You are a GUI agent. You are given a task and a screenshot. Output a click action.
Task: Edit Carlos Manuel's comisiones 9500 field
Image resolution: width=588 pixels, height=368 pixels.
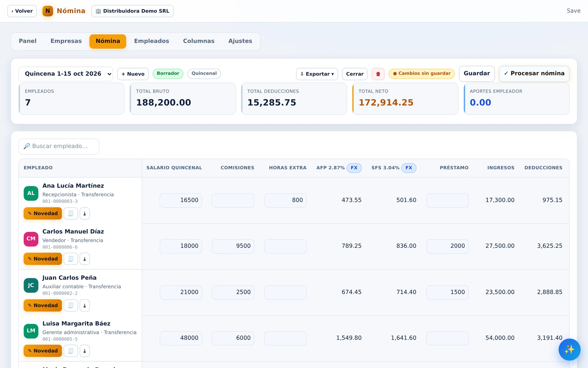[233, 246]
